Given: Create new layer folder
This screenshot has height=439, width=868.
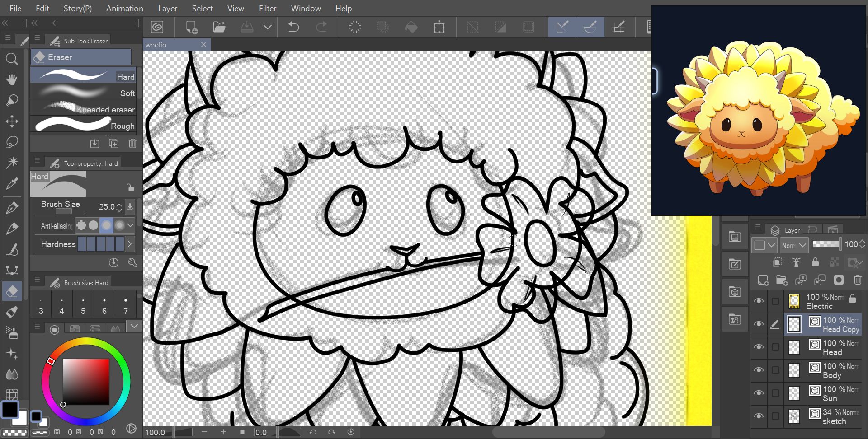Looking at the screenshot, I should 782,280.
